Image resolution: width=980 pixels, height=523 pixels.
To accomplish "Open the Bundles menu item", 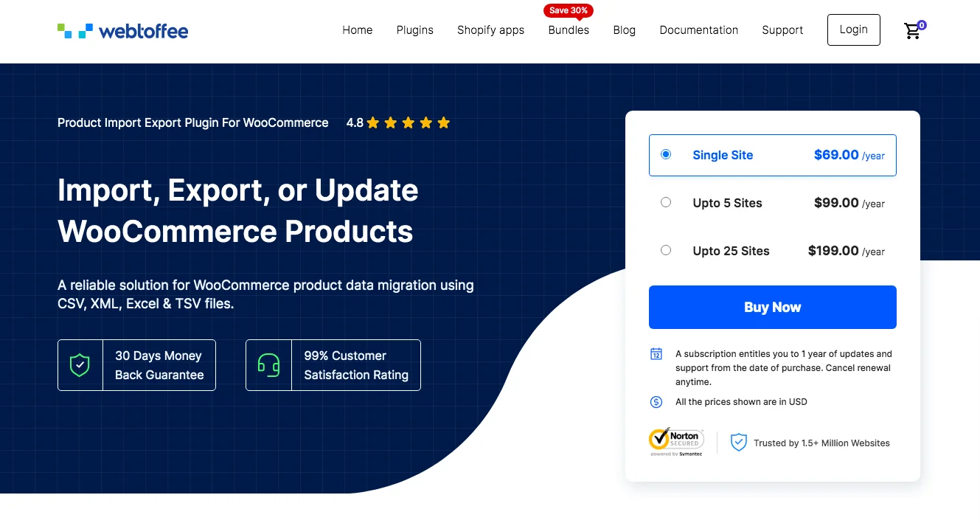I will [x=569, y=30].
